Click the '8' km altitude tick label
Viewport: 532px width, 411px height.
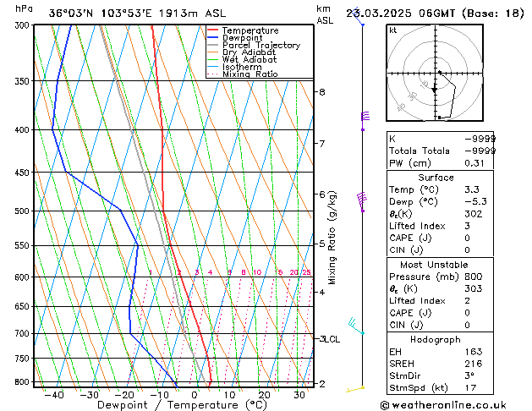tap(322, 92)
